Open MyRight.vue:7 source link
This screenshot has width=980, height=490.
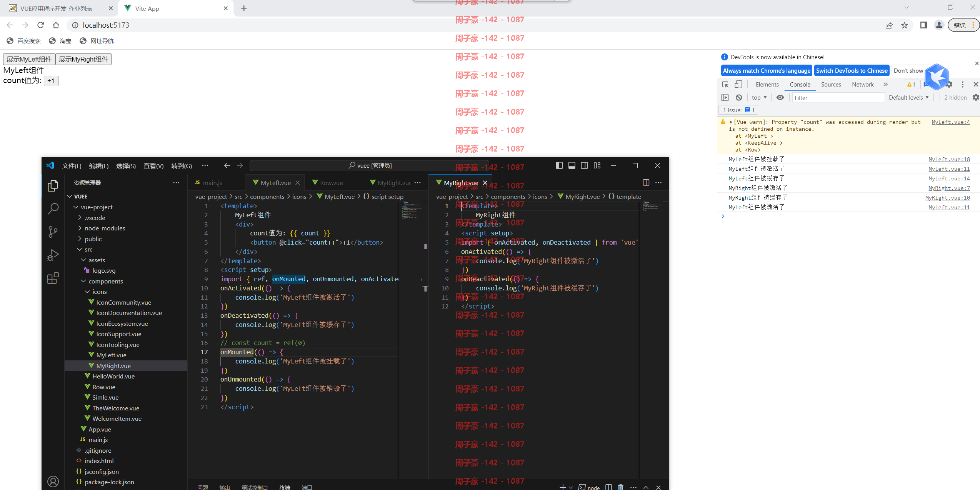click(x=949, y=188)
